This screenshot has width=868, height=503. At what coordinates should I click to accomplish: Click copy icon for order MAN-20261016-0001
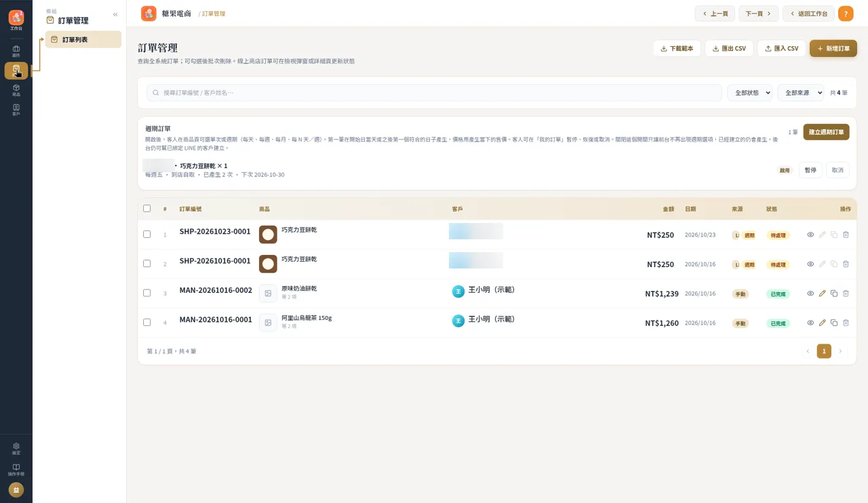tap(834, 323)
